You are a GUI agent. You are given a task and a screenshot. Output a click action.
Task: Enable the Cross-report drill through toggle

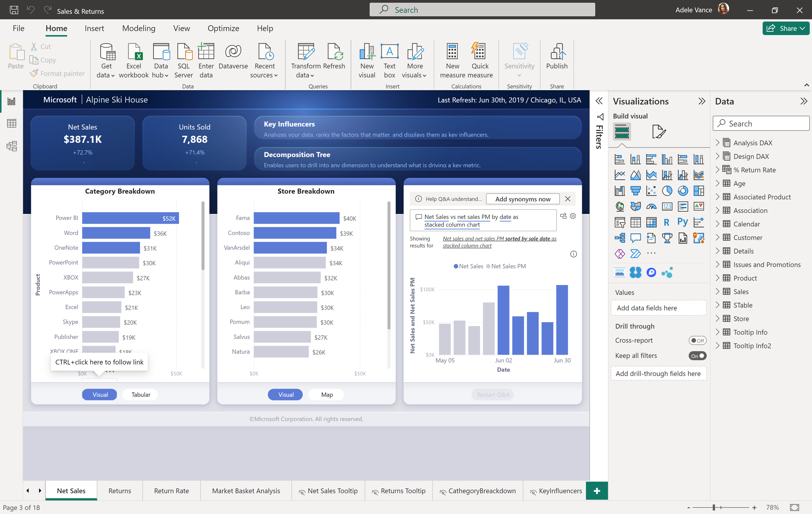click(x=697, y=340)
